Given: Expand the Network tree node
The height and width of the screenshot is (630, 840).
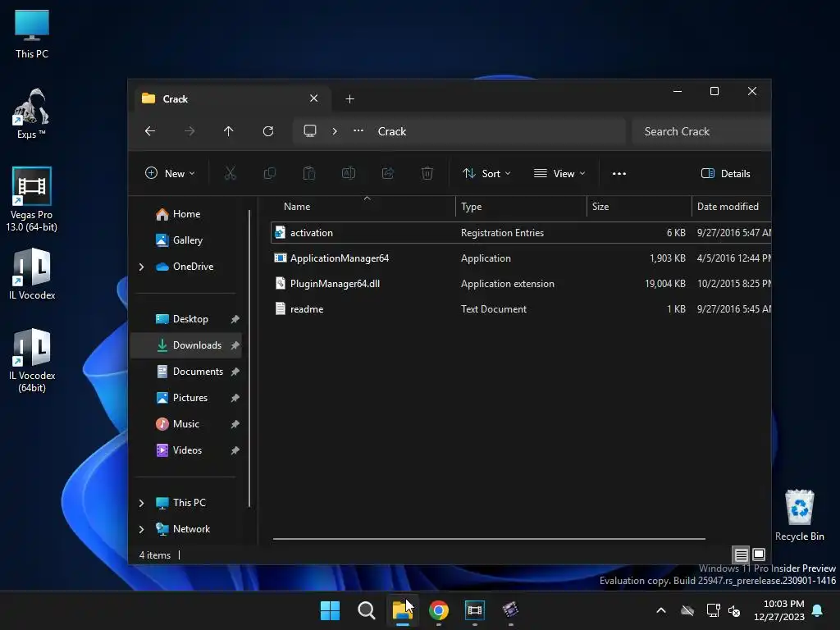Looking at the screenshot, I should [x=141, y=529].
